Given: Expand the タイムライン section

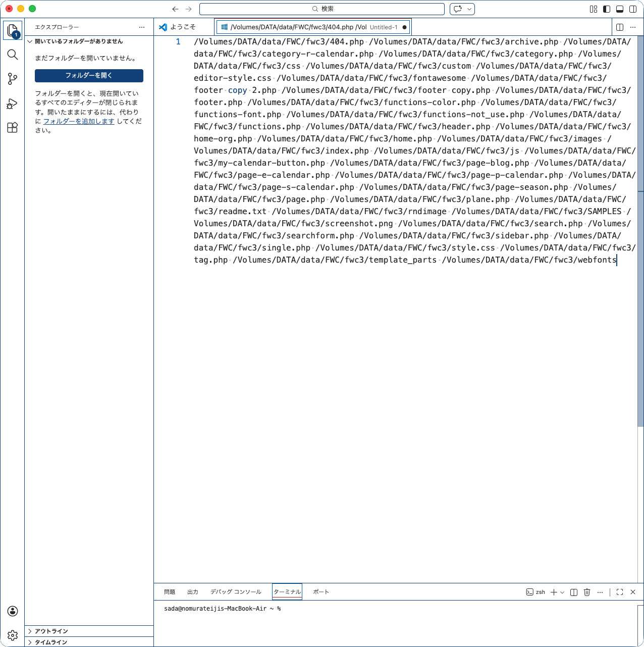Looking at the screenshot, I should [51, 642].
